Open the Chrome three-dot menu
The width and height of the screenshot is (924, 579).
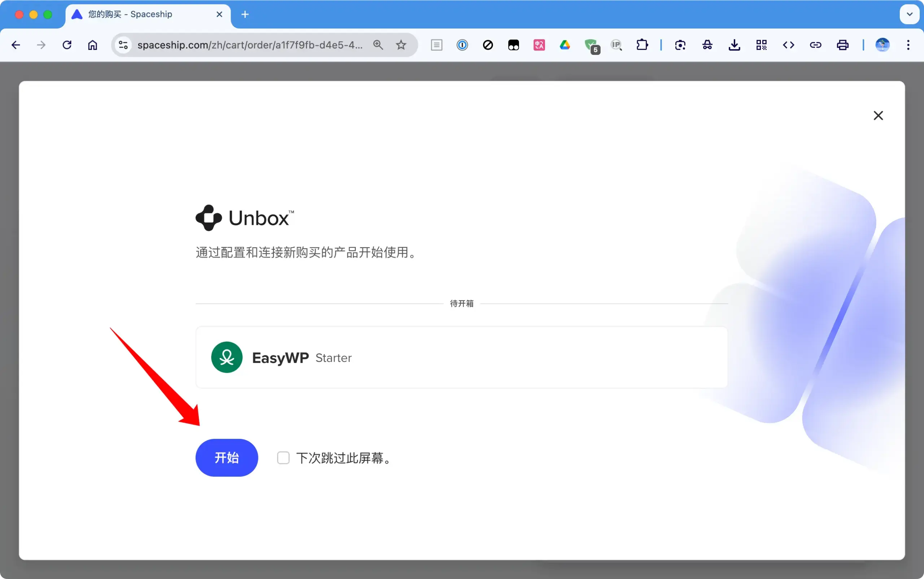tap(908, 45)
